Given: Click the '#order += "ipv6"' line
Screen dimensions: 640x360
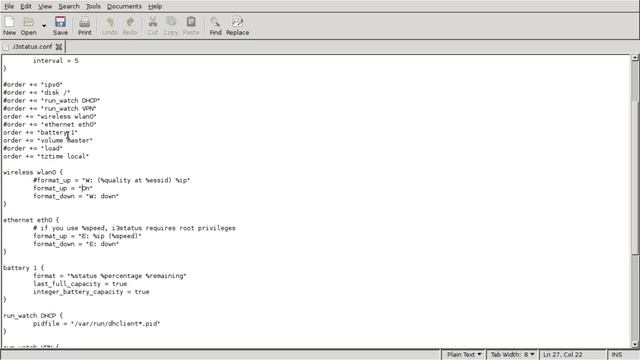Looking at the screenshot, I should tap(33, 84).
